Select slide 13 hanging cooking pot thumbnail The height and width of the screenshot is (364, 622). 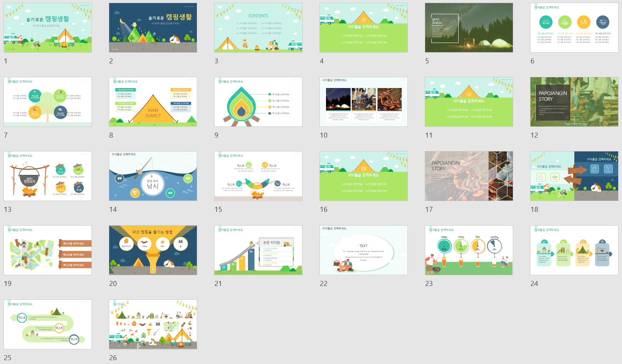click(x=48, y=176)
